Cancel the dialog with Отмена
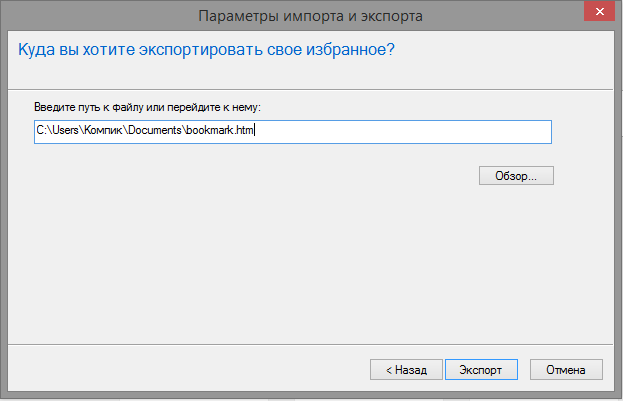This screenshot has height=401, width=623. (x=566, y=370)
